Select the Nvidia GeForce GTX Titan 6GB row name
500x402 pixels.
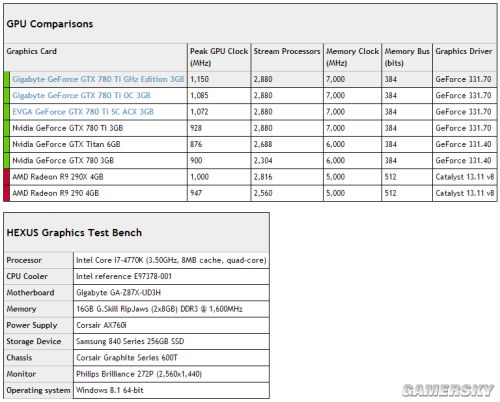[x=66, y=144]
